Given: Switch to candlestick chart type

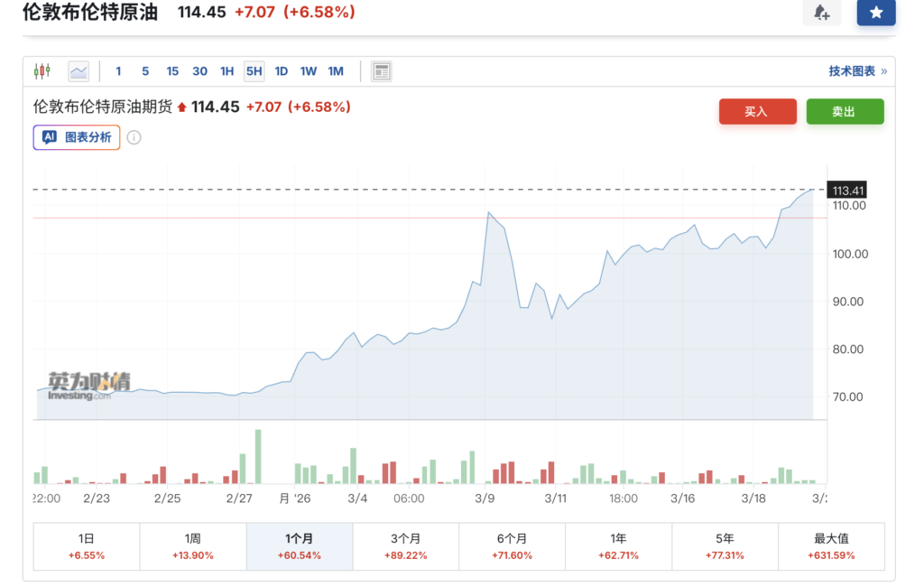Looking at the screenshot, I should pos(42,71).
